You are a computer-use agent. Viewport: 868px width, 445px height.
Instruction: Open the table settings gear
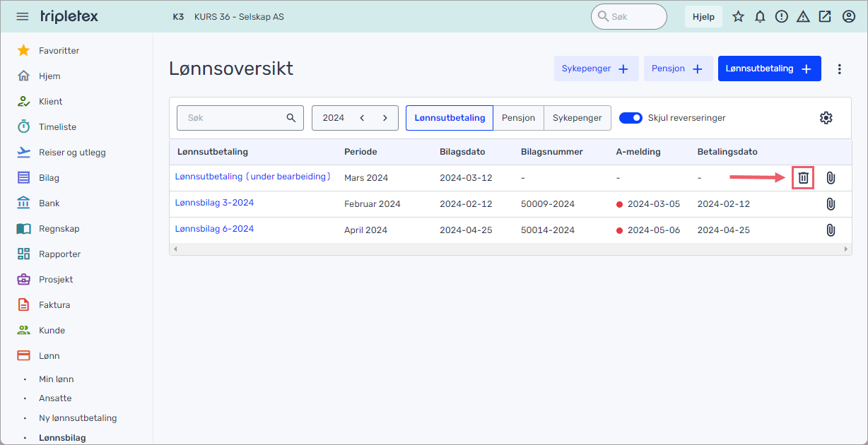point(826,118)
